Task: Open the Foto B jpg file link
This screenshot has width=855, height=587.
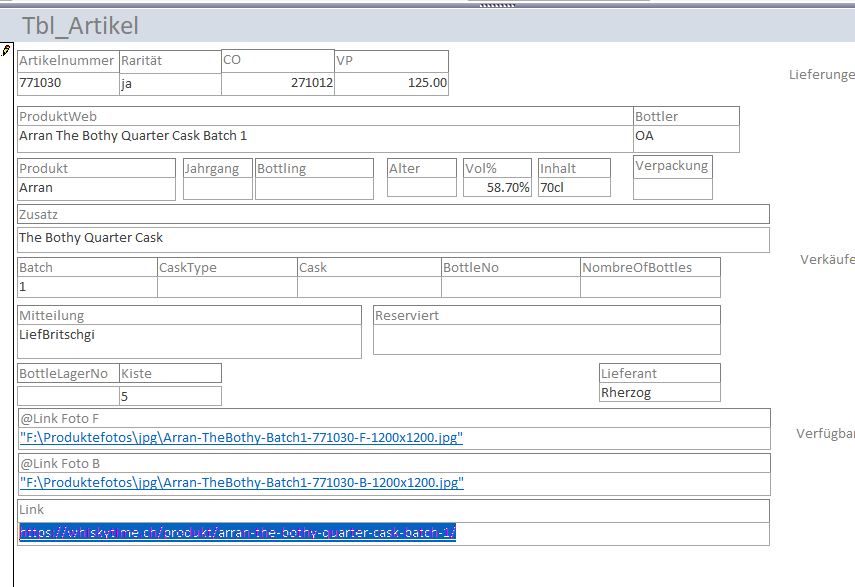Action: (x=242, y=482)
